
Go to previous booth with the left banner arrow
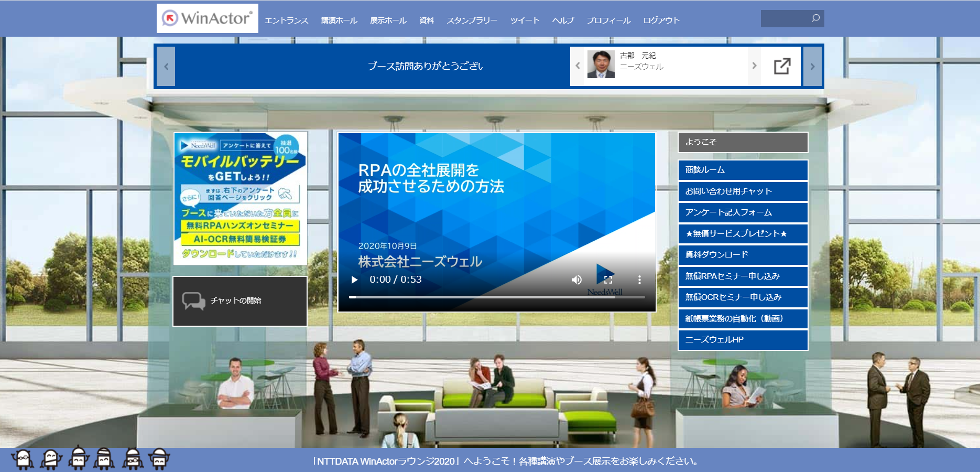pyautogui.click(x=166, y=66)
